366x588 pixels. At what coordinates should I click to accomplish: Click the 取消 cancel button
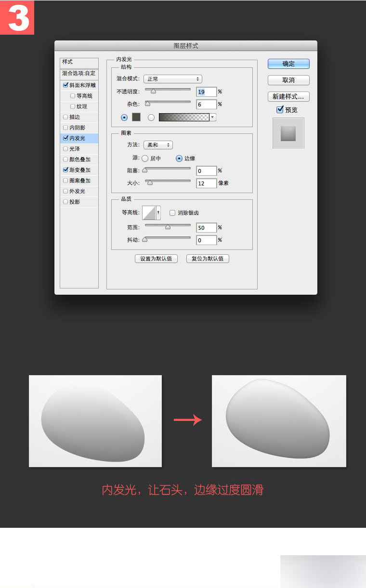pyautogui.click(x=288, y=80)
